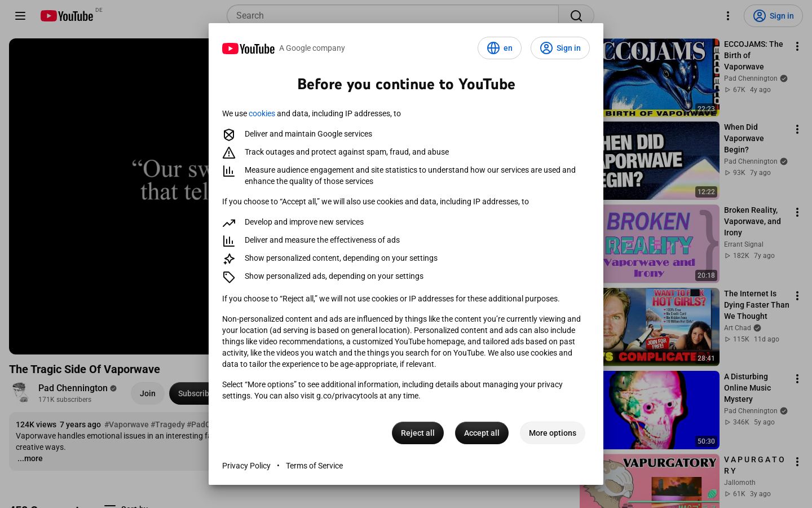
Task: Open the Jallomoth channel name
Action: 740,483
